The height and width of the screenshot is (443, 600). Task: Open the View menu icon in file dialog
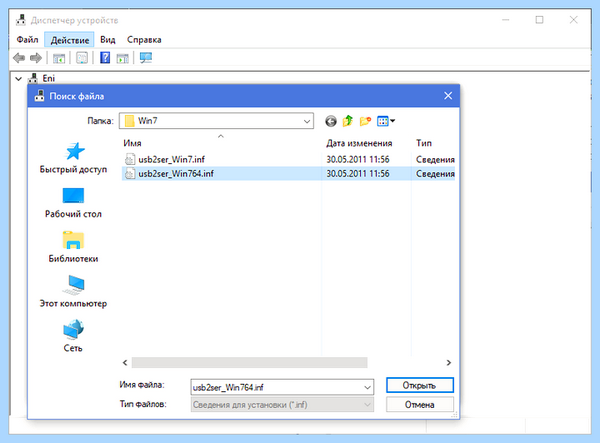pyautogui.click(x=386, y=121)
